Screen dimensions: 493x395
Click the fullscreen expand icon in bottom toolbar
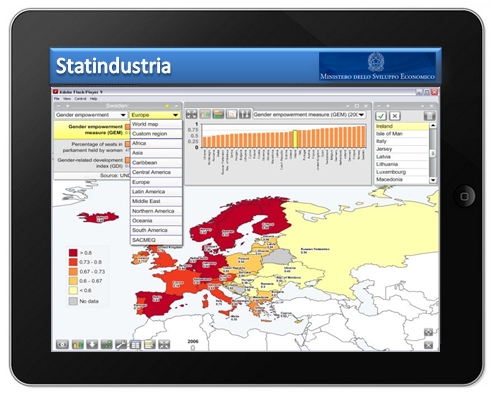click(164, 344)
